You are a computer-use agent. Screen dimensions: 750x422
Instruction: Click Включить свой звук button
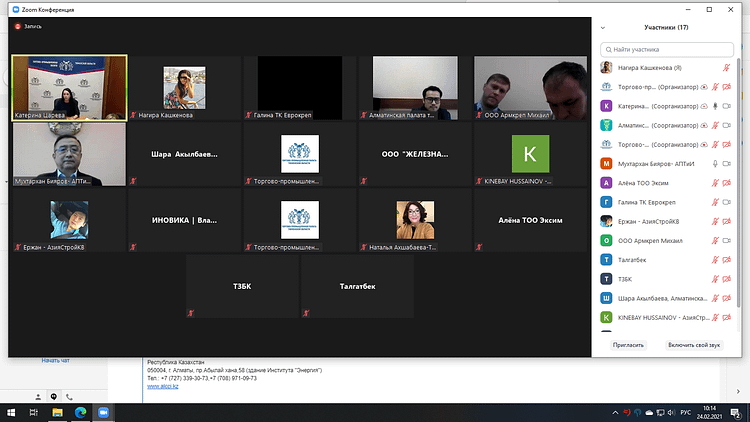[694, 345]
